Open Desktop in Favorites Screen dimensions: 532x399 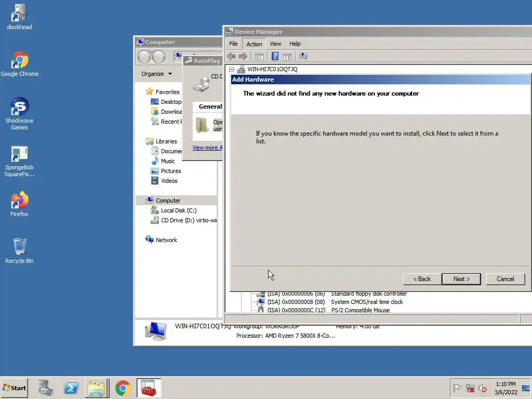click(166, 102)
